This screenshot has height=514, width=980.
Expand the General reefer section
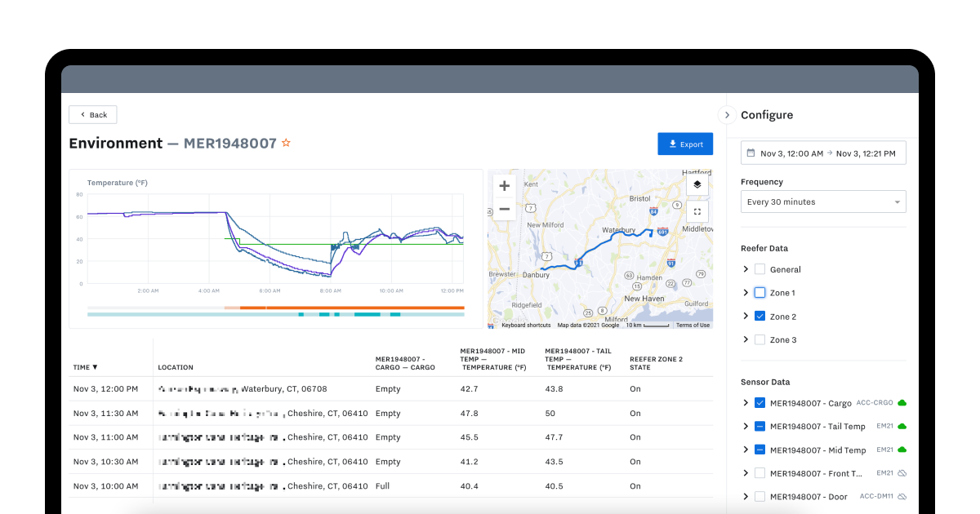746,269
